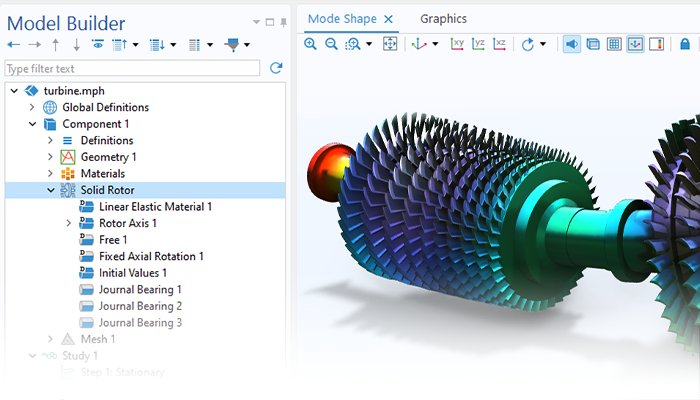700x400 pixels.
Task: Expand the Mesh 1 node
Action: [x=50, y=339]
